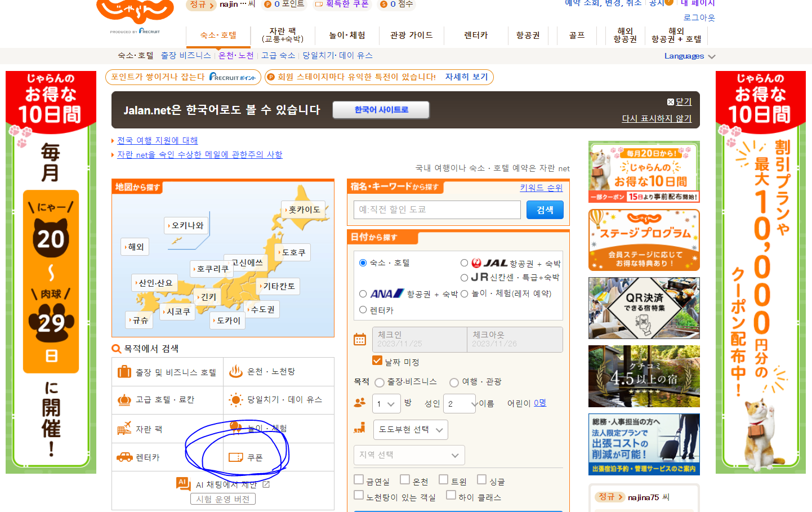Click the car icon next to 렌터카
This screenshot has width=812, height=512.
(124, 457)
